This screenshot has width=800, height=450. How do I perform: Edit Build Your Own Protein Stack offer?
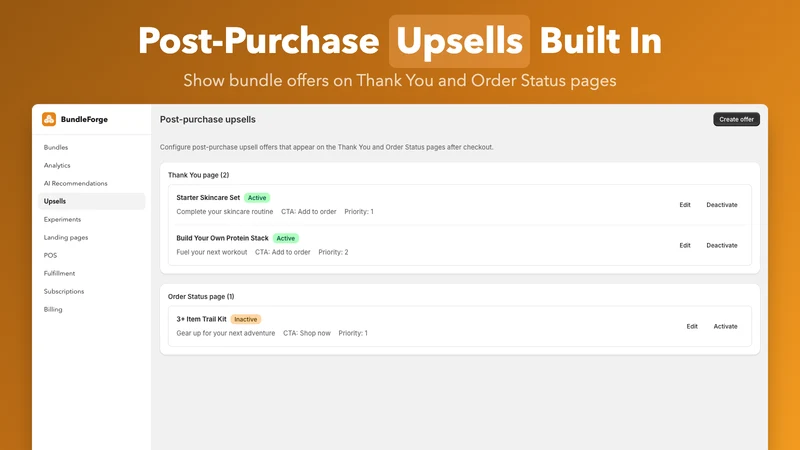pos(685,245)
